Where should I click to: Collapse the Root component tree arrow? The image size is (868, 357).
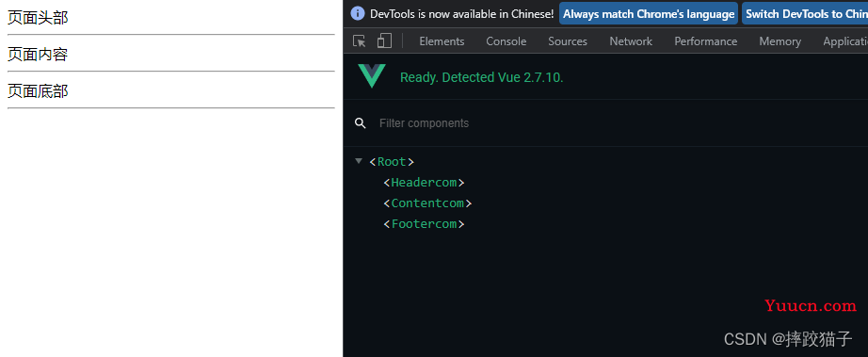coord(359,161)
